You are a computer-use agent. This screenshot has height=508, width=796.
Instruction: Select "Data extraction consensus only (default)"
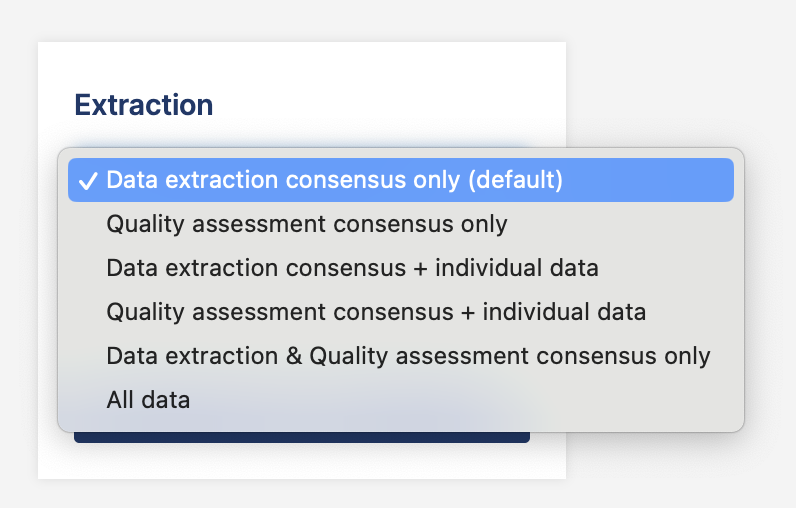pos(334,180)
